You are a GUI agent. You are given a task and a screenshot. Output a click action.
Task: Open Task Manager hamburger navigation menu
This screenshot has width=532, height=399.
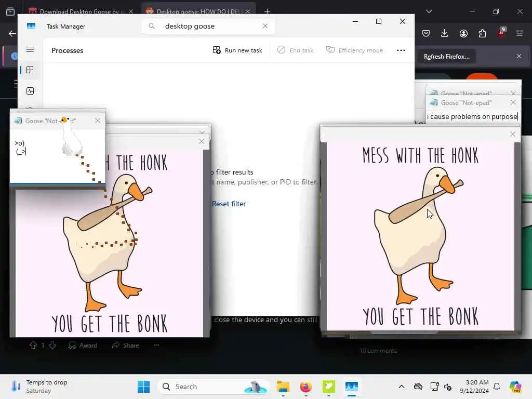(x=30, y=49)
